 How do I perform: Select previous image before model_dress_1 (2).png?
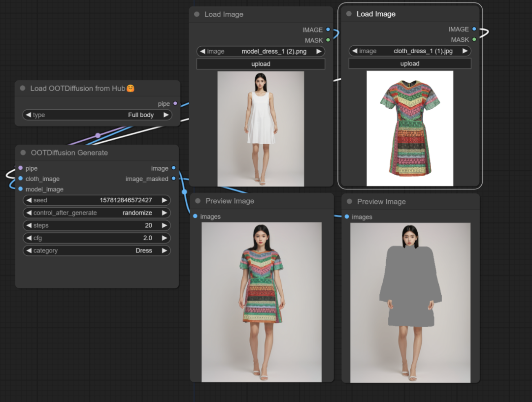point(202,51)
